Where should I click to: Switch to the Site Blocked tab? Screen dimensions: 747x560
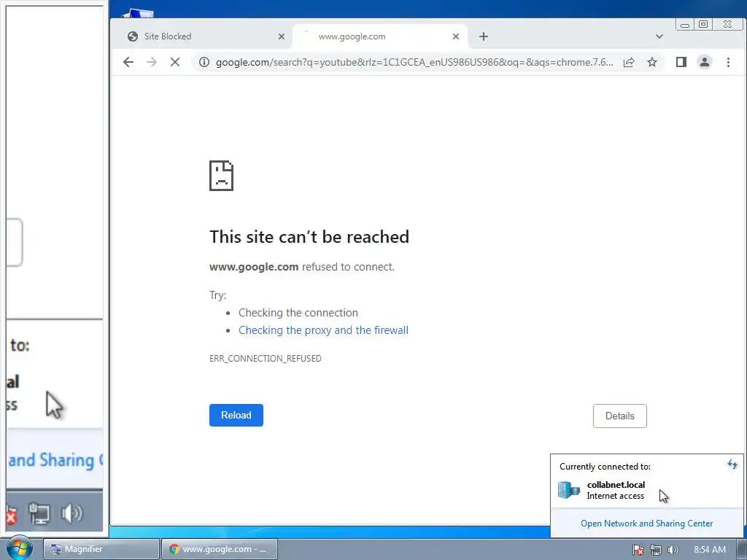206,36
